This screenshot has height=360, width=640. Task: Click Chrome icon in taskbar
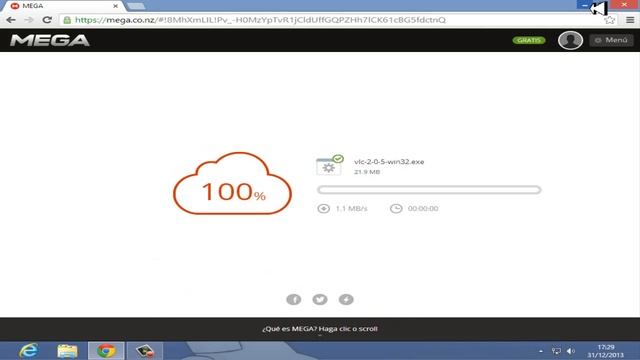click(106, 351)
